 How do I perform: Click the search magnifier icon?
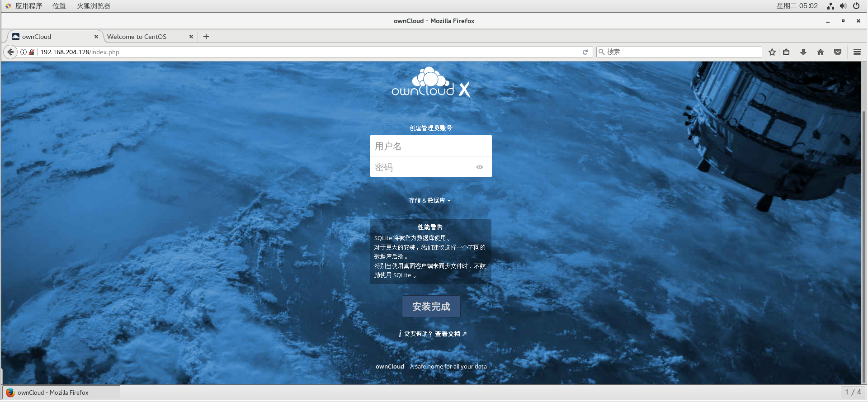point(602,52)
